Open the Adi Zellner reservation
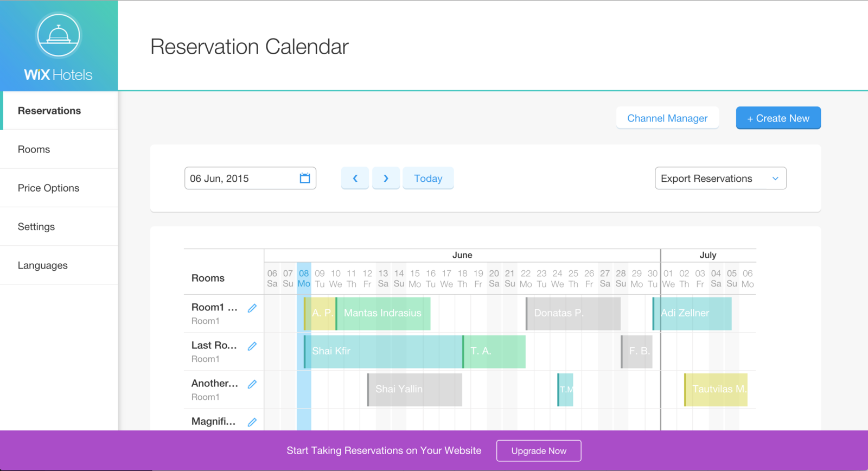868x471 pixels. coord(692,314)
